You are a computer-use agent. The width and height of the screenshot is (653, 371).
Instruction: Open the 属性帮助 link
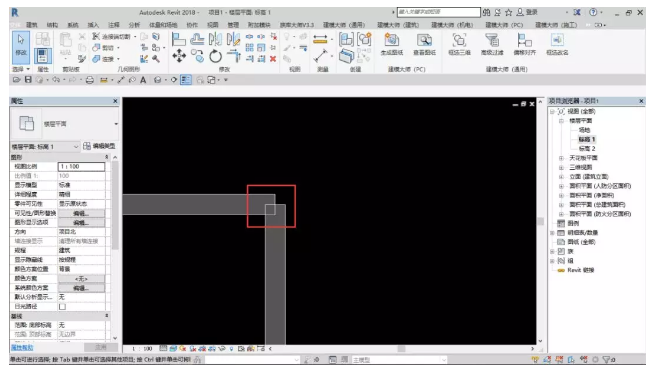click(22, 347)
